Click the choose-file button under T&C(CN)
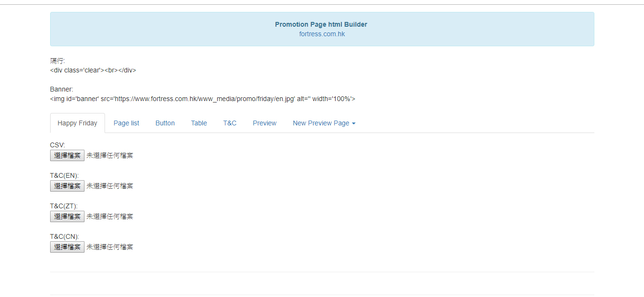644x297 pixels. (x=67, y=247)
